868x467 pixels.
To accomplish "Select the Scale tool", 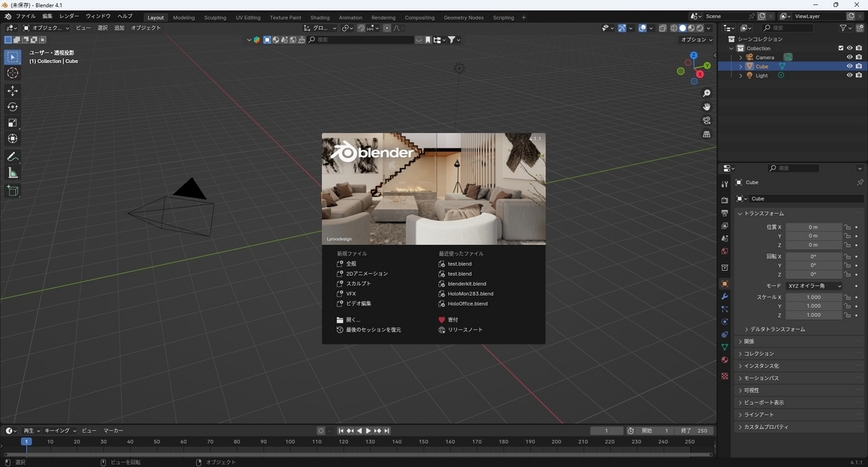I will (x=12, y=122).
